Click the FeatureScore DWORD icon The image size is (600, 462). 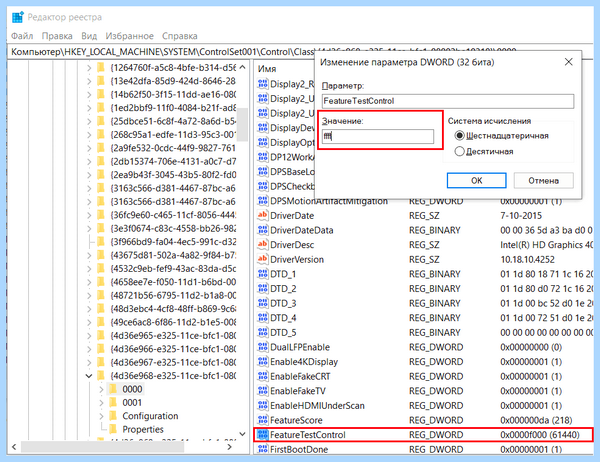click(262, 420)
